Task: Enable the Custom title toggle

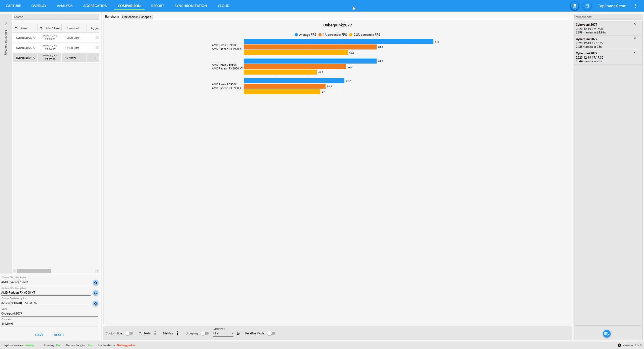Action: coord(129,333)
